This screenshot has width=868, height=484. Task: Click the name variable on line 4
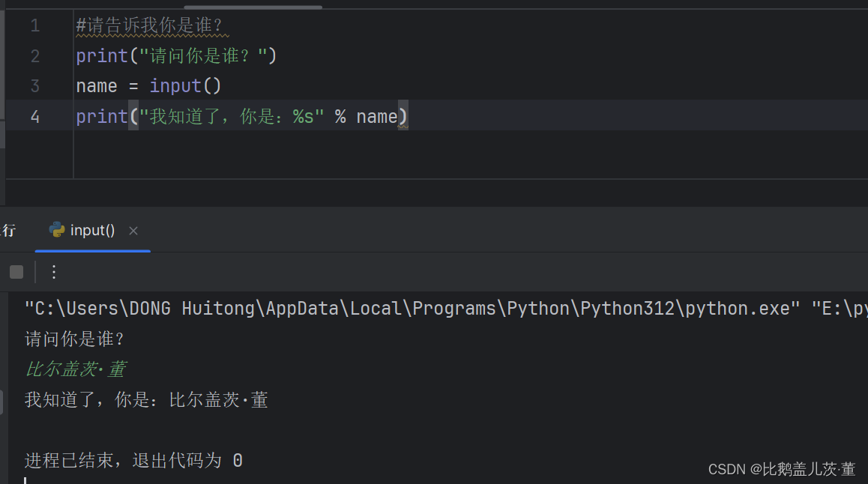(x=377, y=116)
